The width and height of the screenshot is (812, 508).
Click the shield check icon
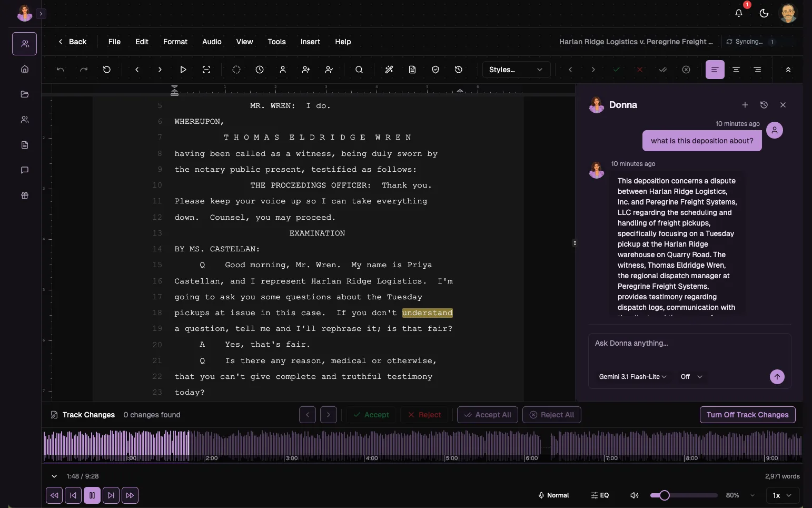pos(435,70)
